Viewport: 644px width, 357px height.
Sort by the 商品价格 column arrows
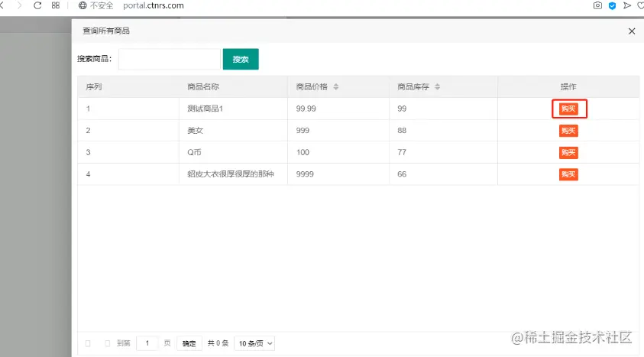[x=336, y=86]
